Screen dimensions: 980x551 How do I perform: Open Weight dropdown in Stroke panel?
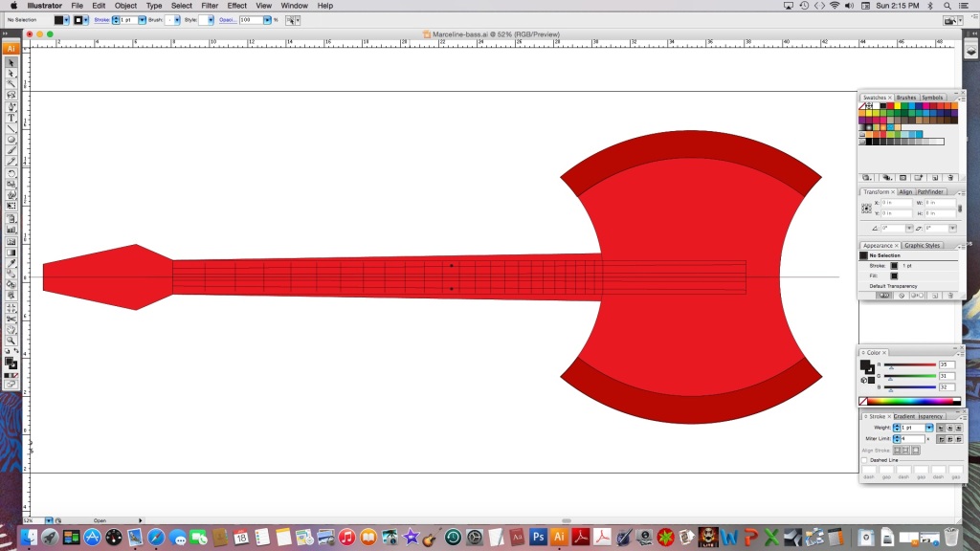point(929,428)
